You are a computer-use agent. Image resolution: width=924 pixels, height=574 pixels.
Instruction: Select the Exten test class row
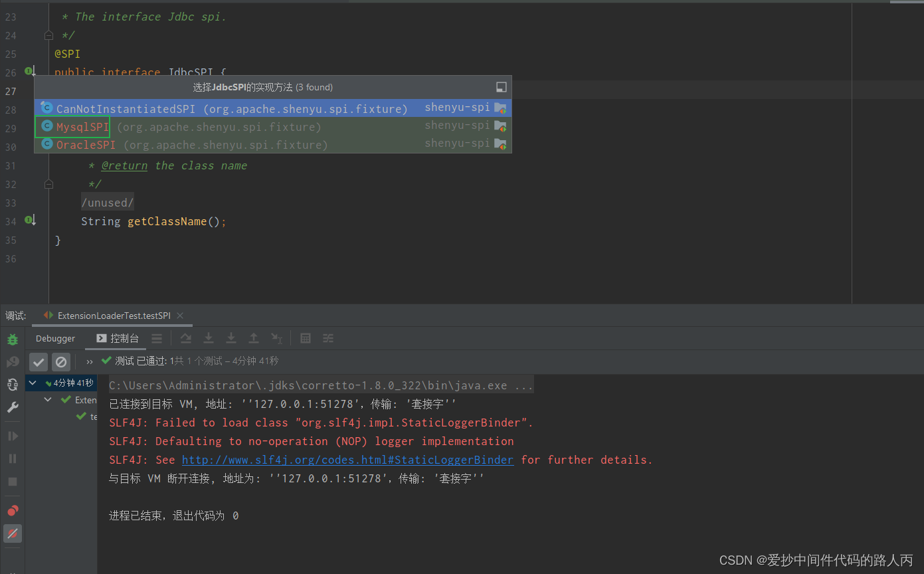click(61, 400)
